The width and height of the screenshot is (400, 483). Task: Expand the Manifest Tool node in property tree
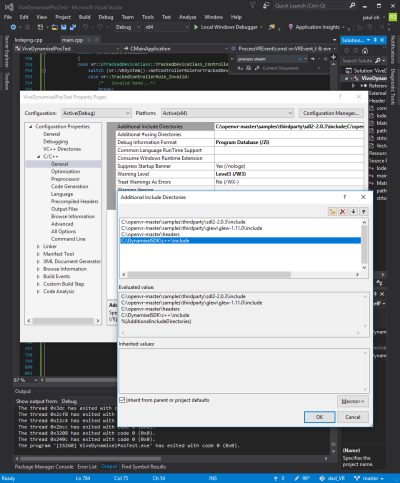[x=38, y=254]
